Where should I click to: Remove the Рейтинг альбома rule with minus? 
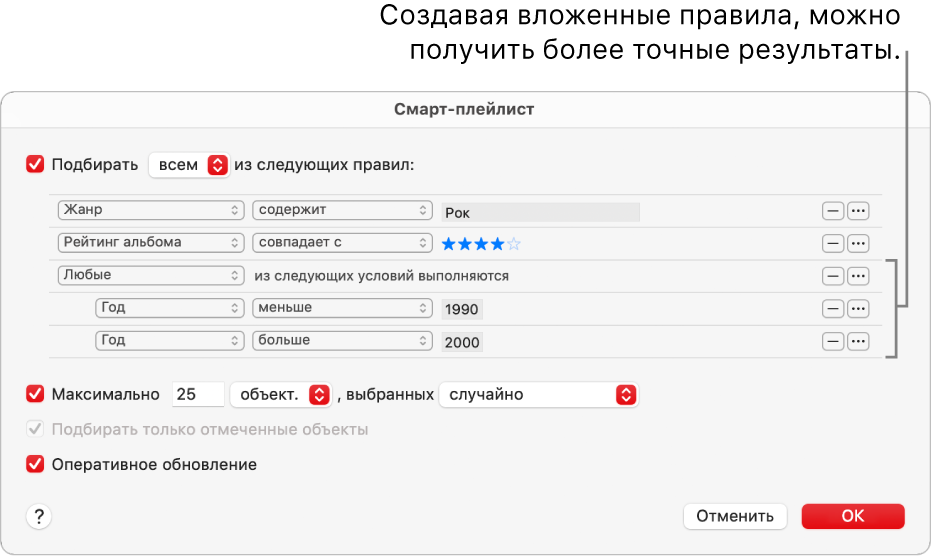[x=832, y=243]
